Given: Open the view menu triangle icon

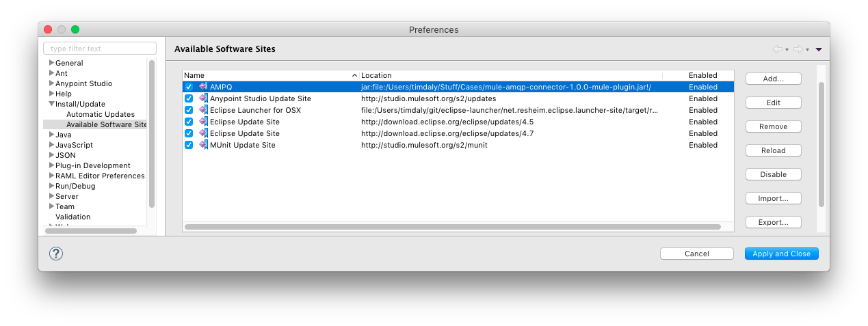Looking at the screenshot, I should pos(819,49).
